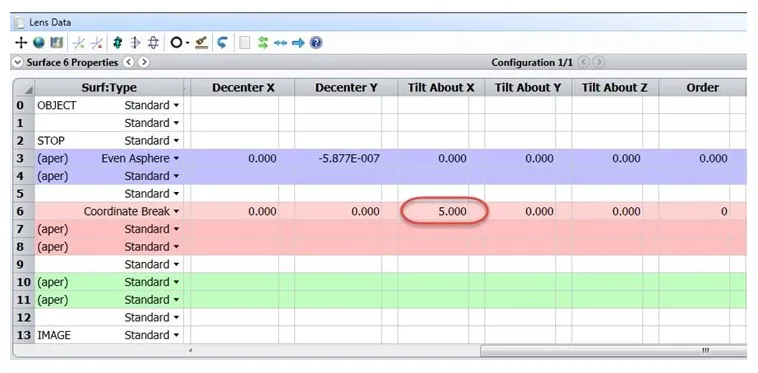758x373 pixels.
Task: Click the blue right arrow toolbar icon
Action: (298, 43)
